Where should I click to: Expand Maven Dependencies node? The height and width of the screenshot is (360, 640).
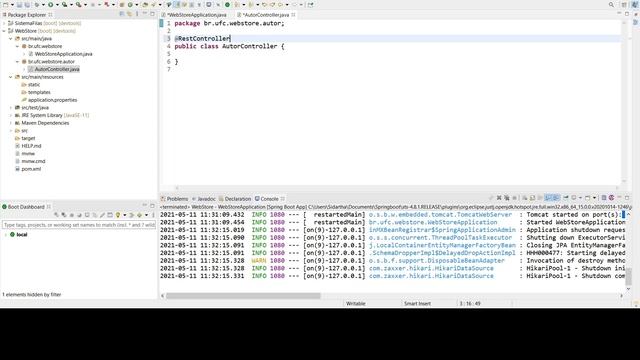pos(11,123)
